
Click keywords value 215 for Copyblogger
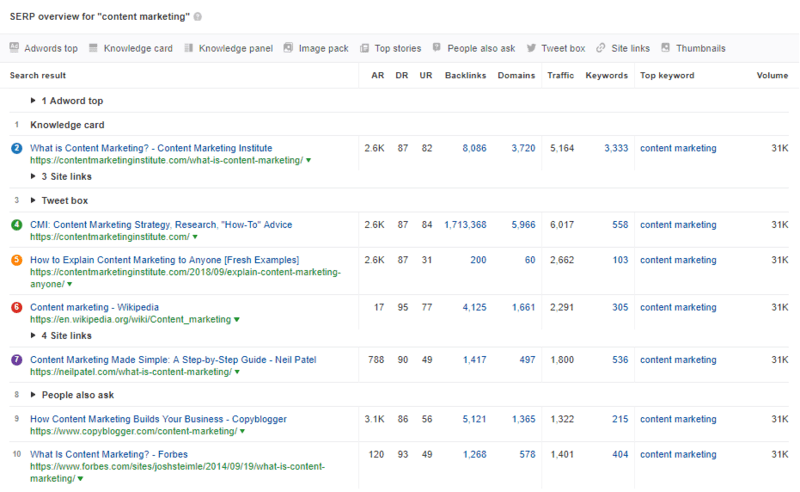click(x=620, y=419)
